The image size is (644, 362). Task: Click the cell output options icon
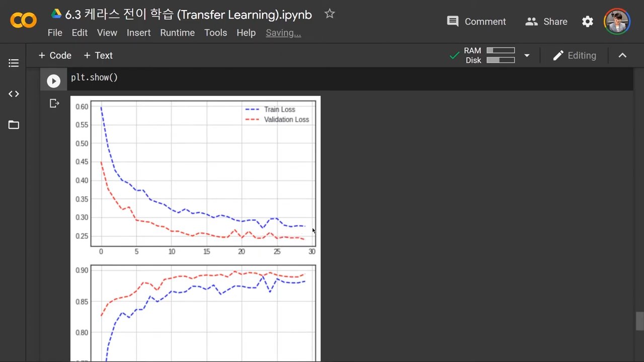(54, 104)
